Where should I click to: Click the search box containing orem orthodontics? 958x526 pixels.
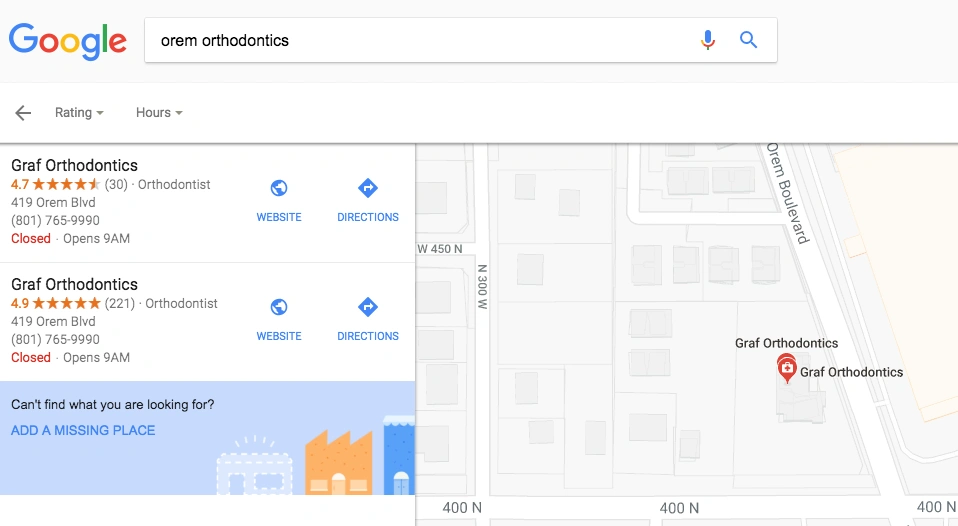(x=461, y=40)
